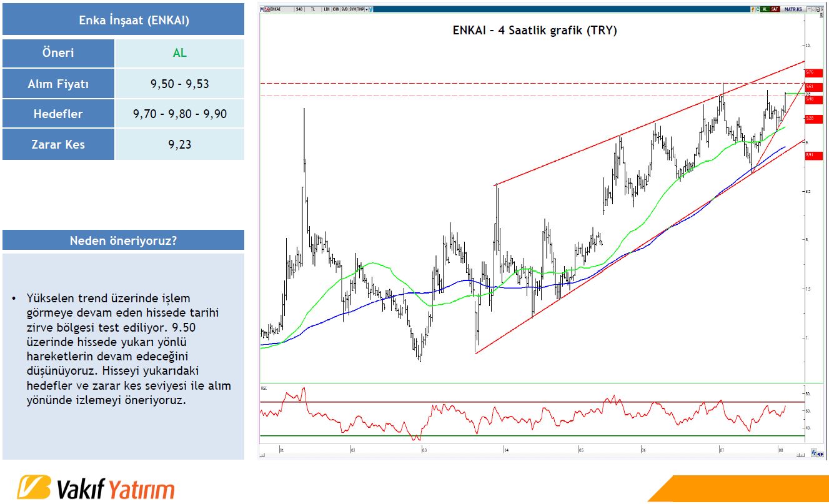Click the green AL buy button
Viewport: 829px width, 504px height.
tap(765, 9)
